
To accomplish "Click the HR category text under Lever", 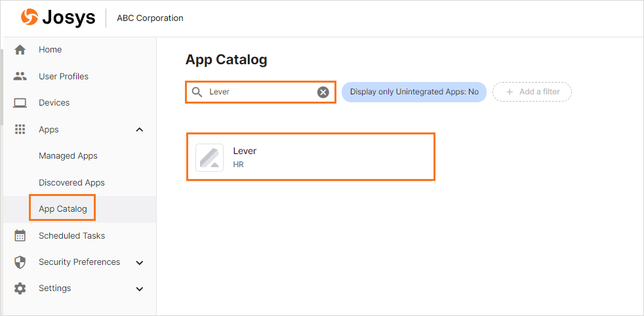I will [239, 165].
